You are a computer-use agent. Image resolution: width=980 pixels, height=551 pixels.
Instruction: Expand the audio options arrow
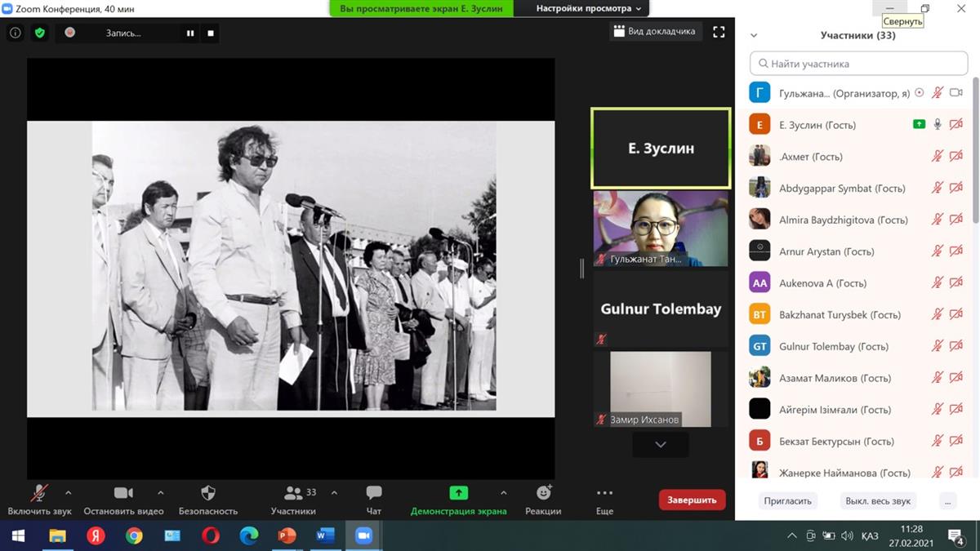[68, 493]
